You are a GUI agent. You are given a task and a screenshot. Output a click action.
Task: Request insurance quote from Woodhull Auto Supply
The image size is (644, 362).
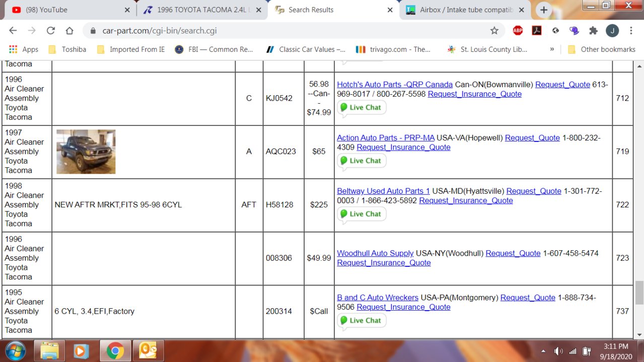pos(384,263)
